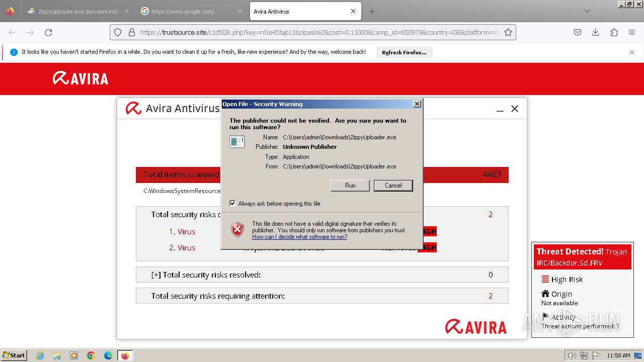Image resolution: width=644 pixels, height=362 pixels.
Task: Click the scanned items count 4463
Action: pyautogui.click(x=492, y=174)
